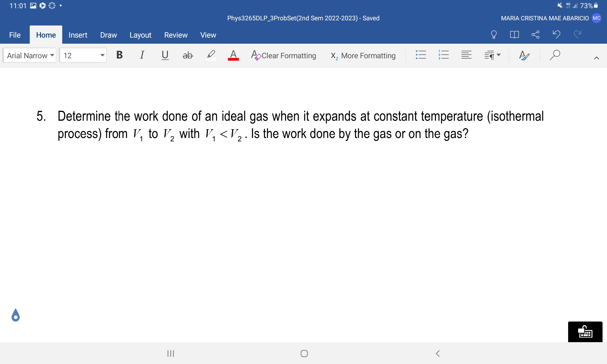Viewport: 607px width, 364px height.
Task: Switch to the Review tab
Action: pyautogui.click(x=176, y=35)
